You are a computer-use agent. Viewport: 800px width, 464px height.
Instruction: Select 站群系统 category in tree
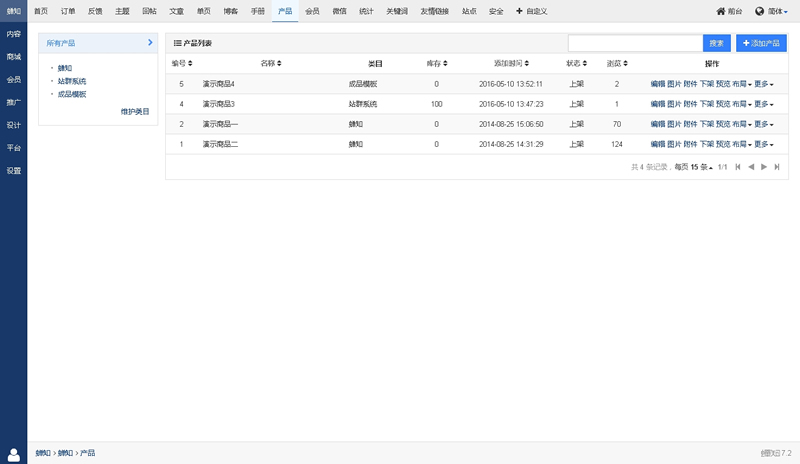pyautogui.click(x=72, y=81)
